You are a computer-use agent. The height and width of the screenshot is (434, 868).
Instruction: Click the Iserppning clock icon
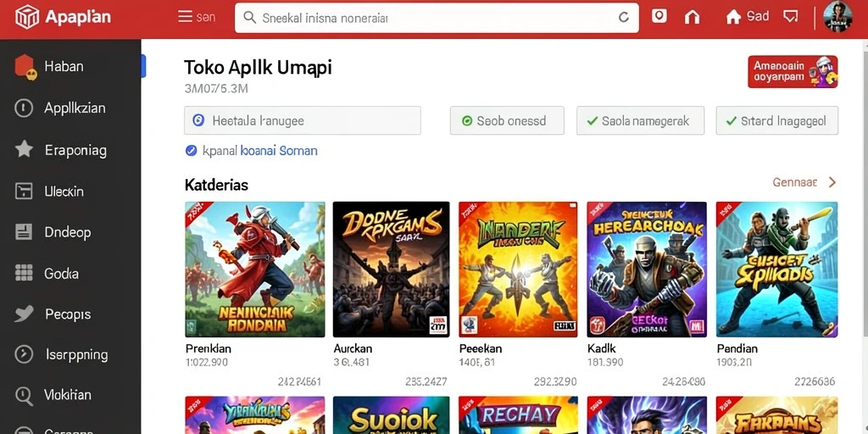coord(24,354)
